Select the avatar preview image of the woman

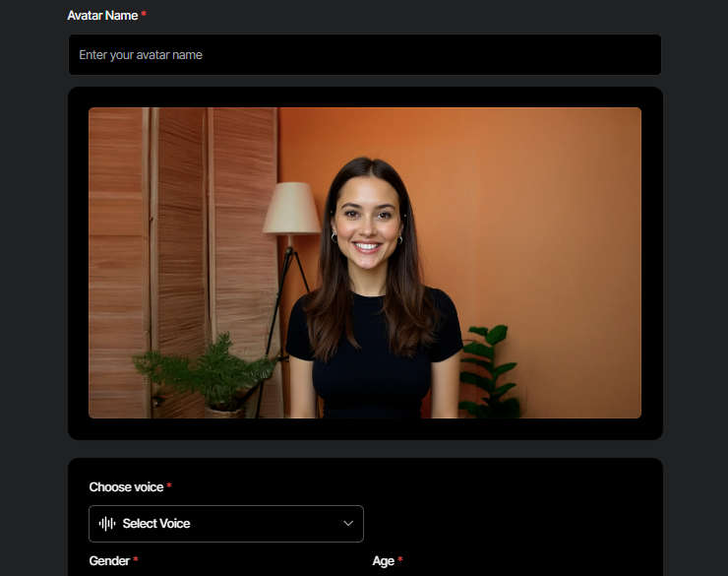tap(365, 263)
